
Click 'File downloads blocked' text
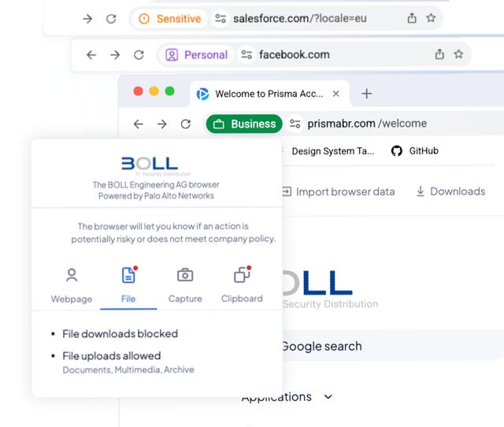tap(120, 334)
